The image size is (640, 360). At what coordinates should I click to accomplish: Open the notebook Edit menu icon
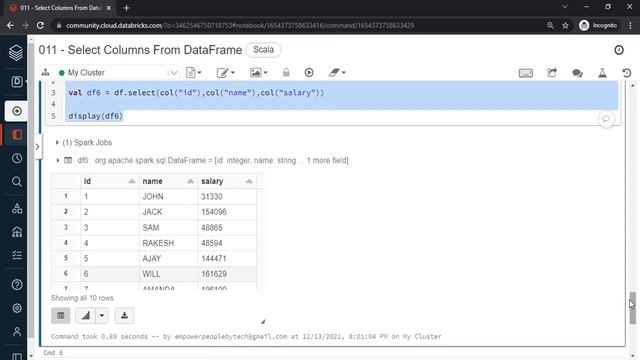[225, 73]
